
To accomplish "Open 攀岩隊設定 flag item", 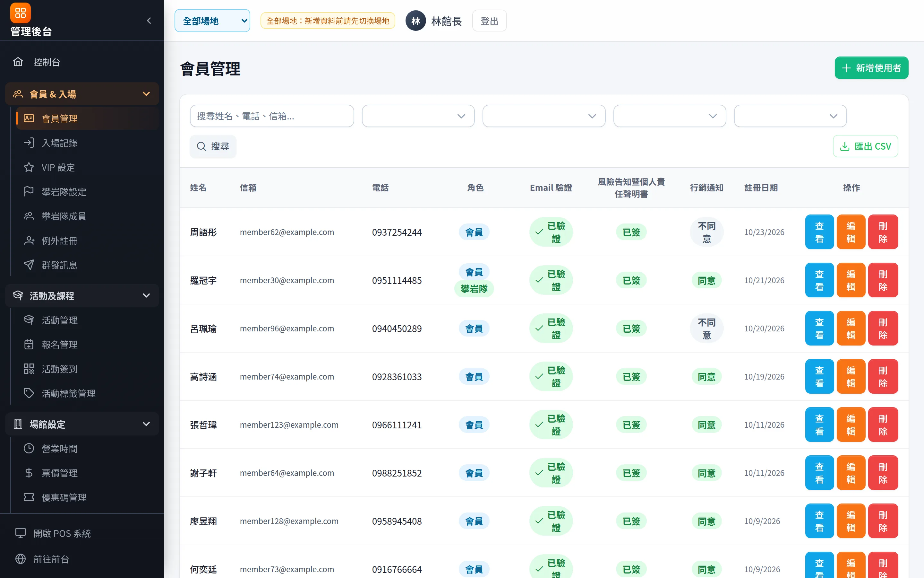I will pos(87,192).
